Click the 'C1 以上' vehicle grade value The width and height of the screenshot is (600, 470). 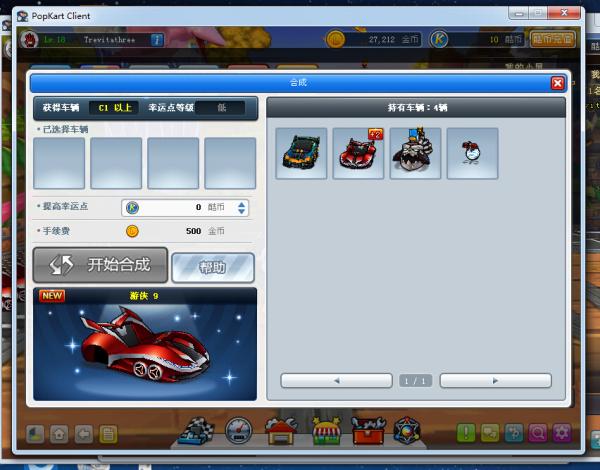click(114, 108)
